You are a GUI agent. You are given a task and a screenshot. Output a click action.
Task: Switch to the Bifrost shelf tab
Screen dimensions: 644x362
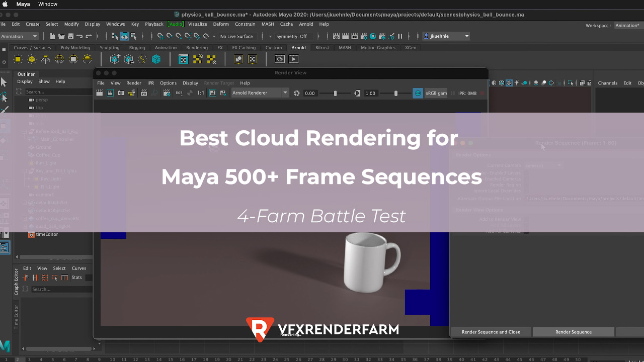pos(322,48)
